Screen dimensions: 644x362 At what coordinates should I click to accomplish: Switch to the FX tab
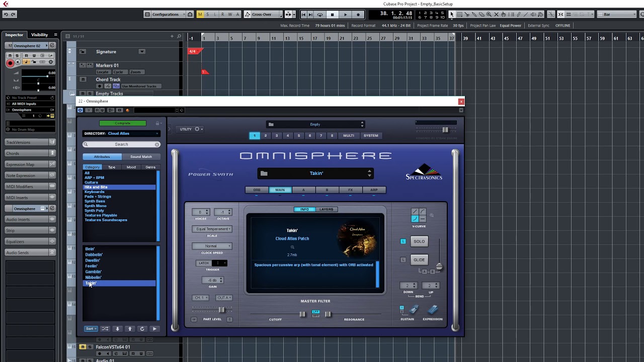point(350,190)
